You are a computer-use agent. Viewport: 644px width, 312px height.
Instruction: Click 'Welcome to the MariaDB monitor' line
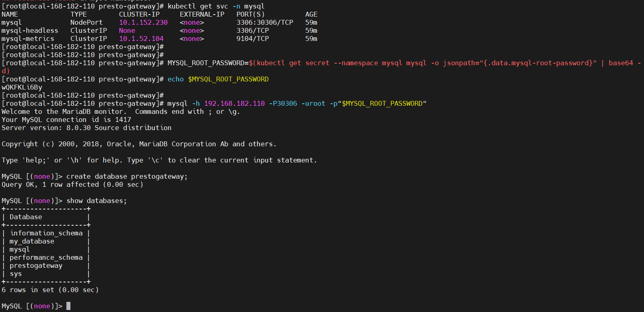tap(121, 112)
